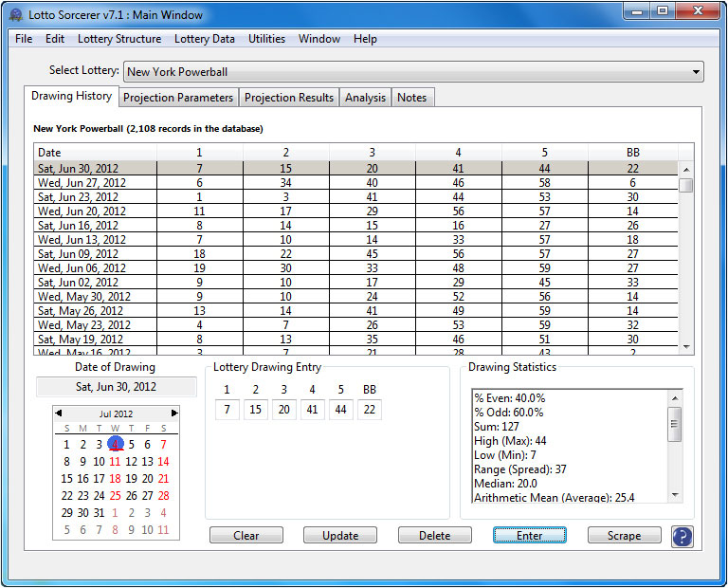728x588 pixels.
Task: Go to next month in calendar
Action: pyautogui.click(x=174, y=413)
